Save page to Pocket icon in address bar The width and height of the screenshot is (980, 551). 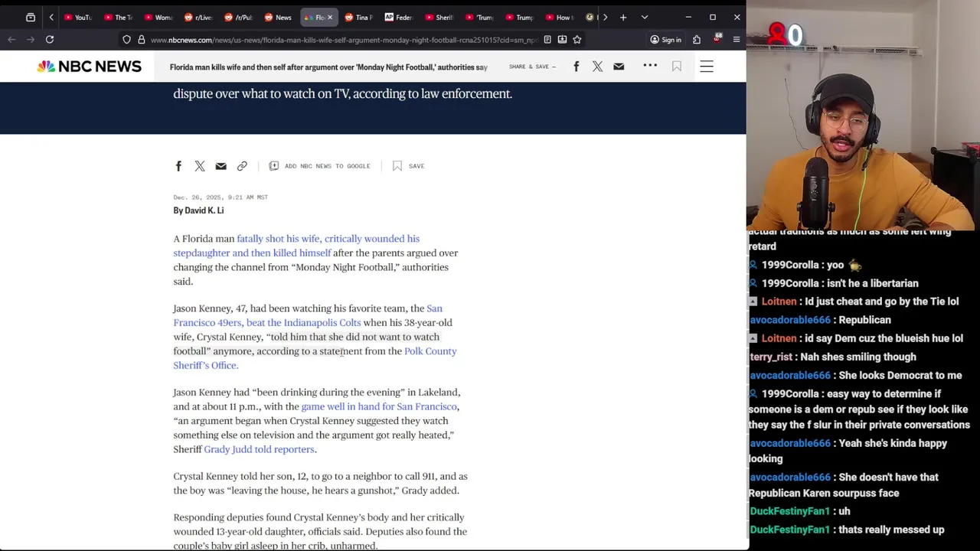[x=562, y=39]
